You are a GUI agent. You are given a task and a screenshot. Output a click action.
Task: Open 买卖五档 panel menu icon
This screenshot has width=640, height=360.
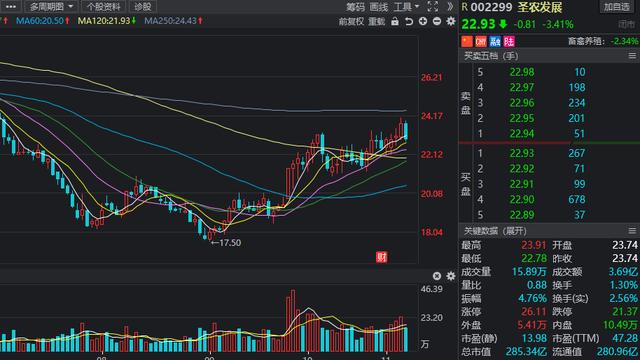tap(632, 56)
